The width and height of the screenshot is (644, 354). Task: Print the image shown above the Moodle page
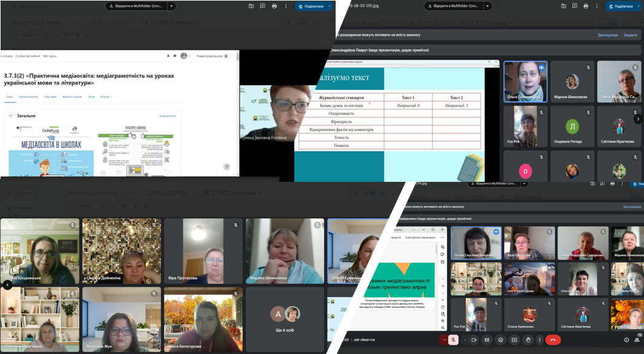[x=274, y=6]
